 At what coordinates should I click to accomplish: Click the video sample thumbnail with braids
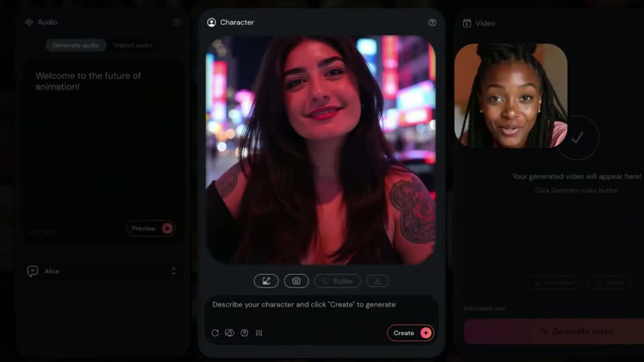[511, 95]
